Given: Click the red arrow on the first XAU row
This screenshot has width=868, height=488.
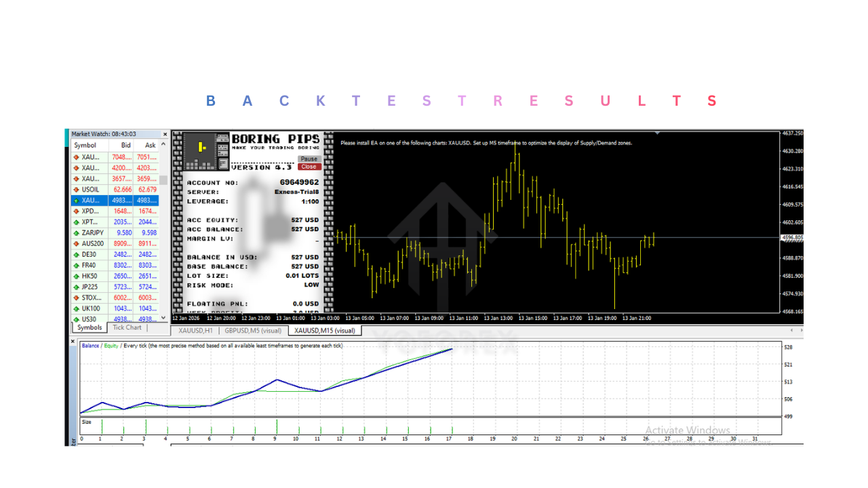Looking at the screenshot, I should tap(75, 157).
